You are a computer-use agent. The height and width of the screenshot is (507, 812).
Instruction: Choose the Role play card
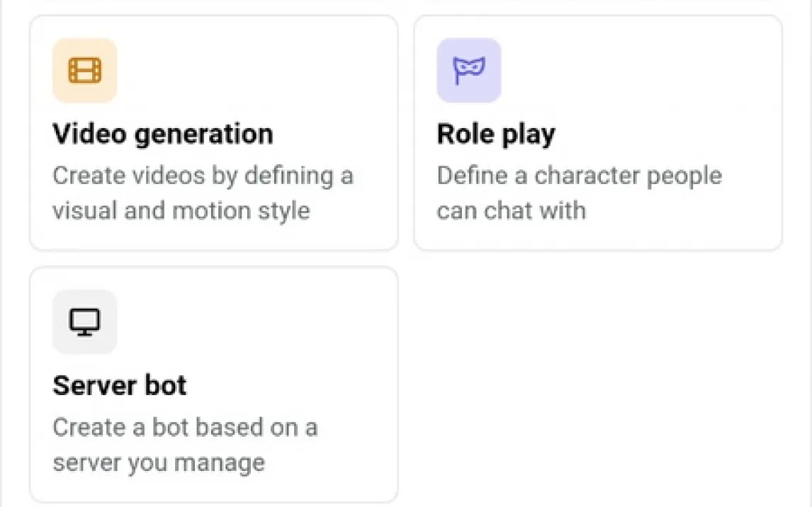[x=598, y=133]
